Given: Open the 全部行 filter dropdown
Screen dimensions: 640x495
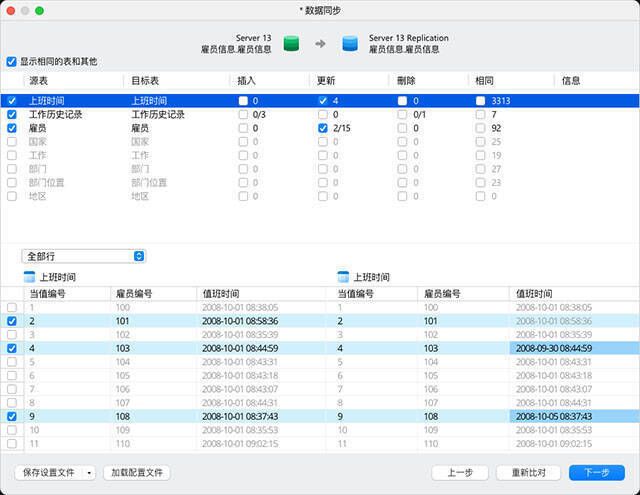Looking at the screenshot, I should tap(84, 256).
